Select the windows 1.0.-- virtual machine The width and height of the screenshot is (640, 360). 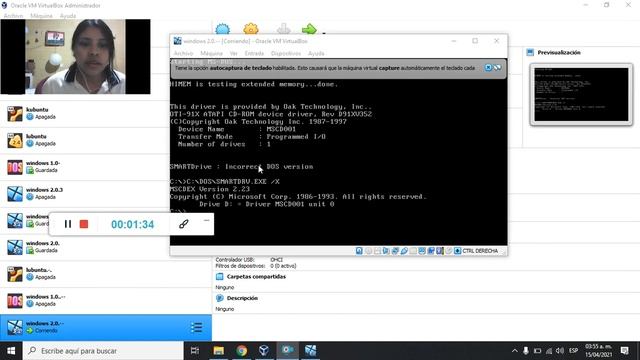106,301
